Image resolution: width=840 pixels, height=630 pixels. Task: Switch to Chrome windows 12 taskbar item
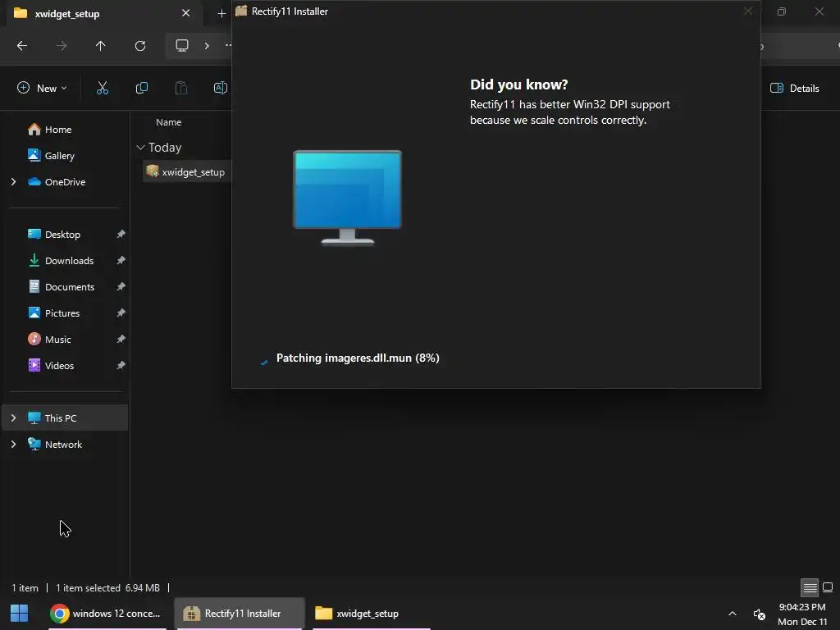tap(106, 614)
